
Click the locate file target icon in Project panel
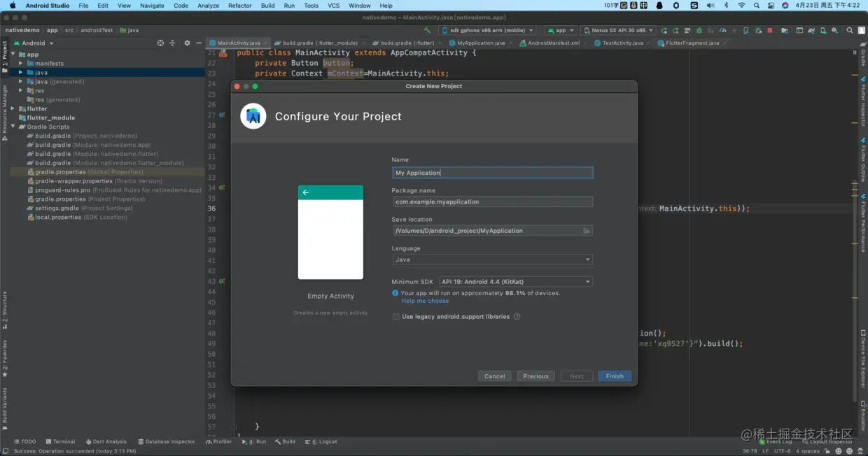point(160,43)
